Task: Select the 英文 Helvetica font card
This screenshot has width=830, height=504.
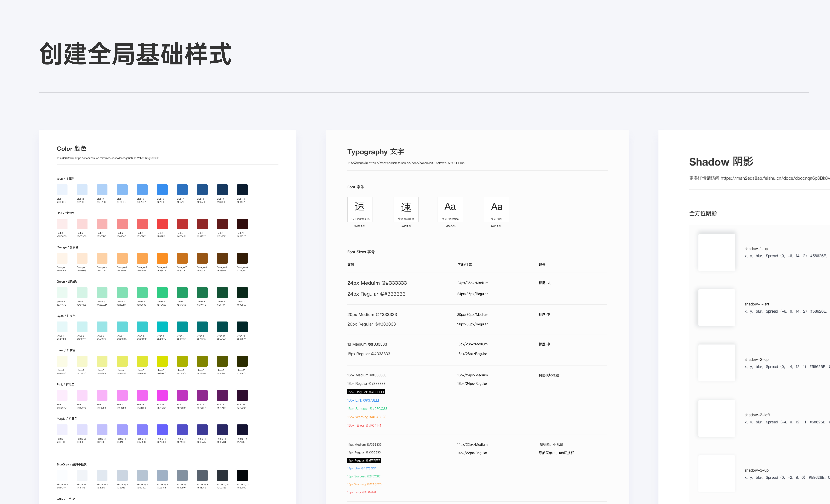Action: point(450,210)
